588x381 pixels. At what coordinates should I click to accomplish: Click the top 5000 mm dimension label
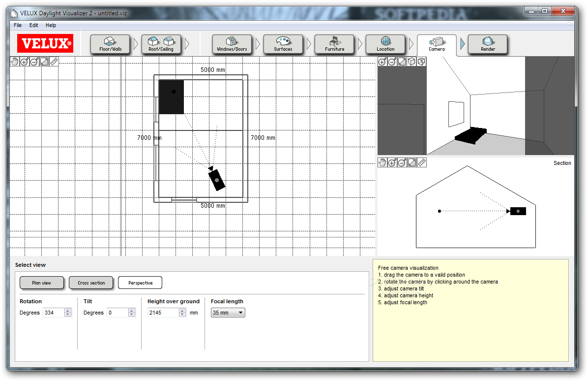212,70
